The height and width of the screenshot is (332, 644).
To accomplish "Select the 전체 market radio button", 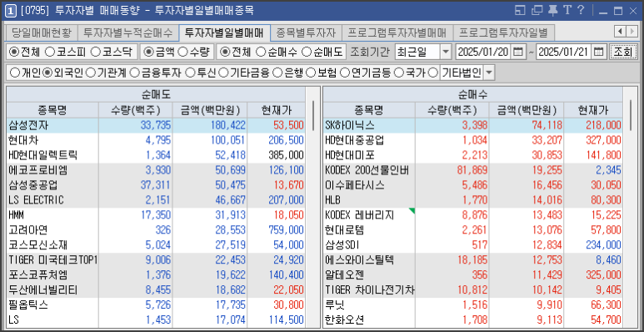I will click(x=14, y=52).
